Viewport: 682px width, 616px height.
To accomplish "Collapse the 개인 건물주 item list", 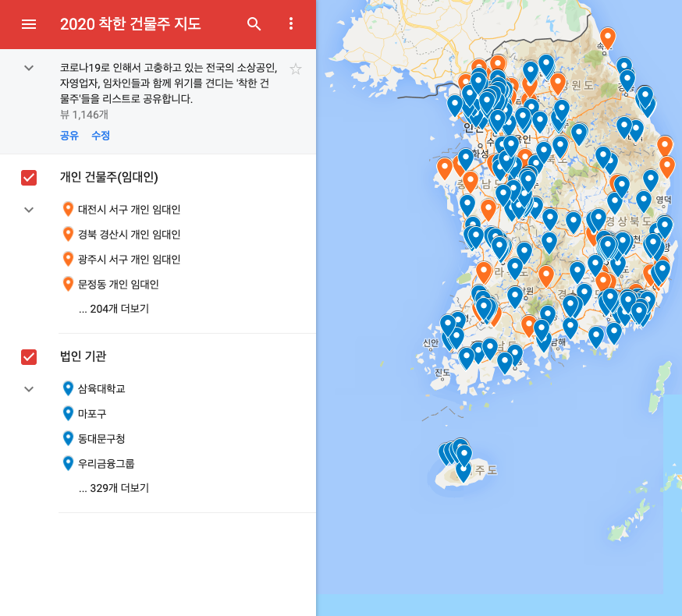I will 28,209.
